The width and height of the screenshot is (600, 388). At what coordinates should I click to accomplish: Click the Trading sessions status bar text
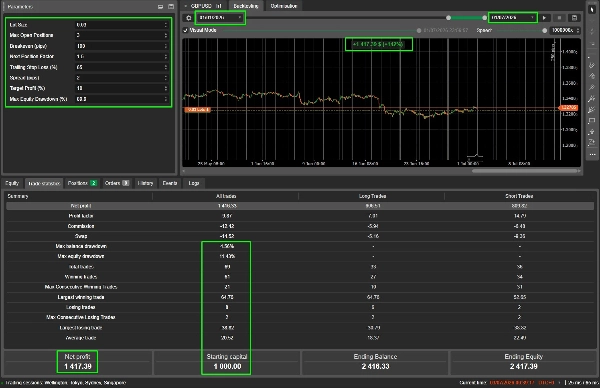coord(65,382)
